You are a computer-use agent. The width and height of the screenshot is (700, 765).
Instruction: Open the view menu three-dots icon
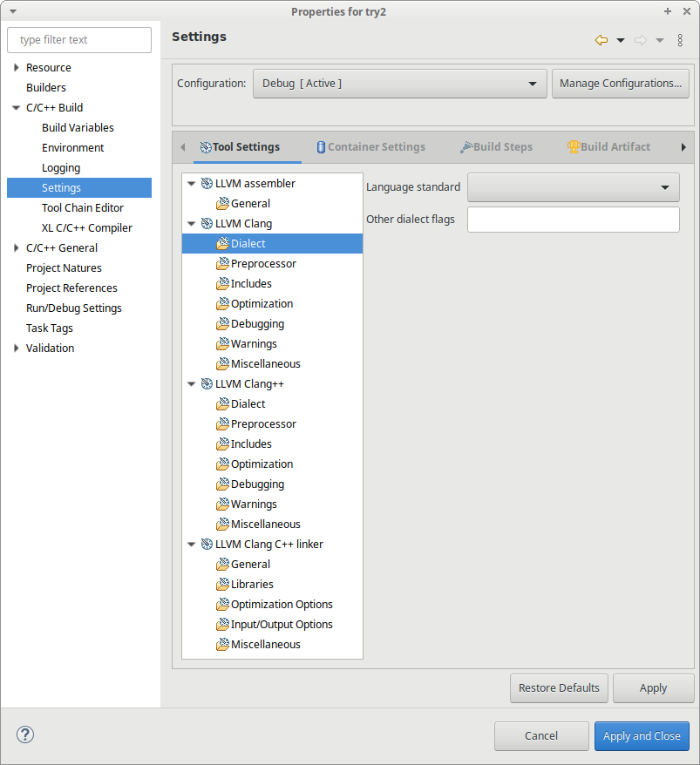coord(680,40)
